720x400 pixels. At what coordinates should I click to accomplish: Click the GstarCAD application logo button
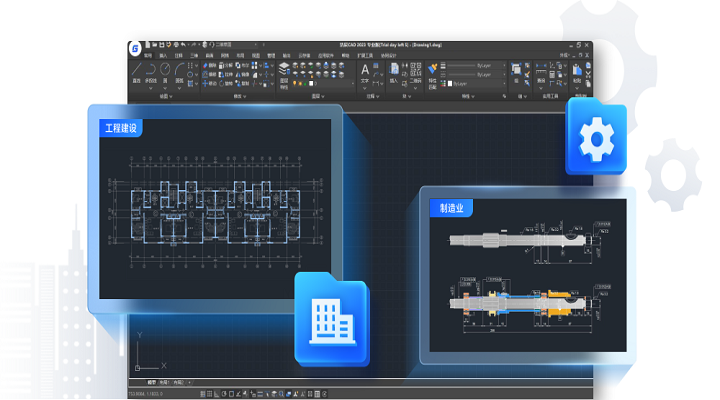(x=137, y=46)
